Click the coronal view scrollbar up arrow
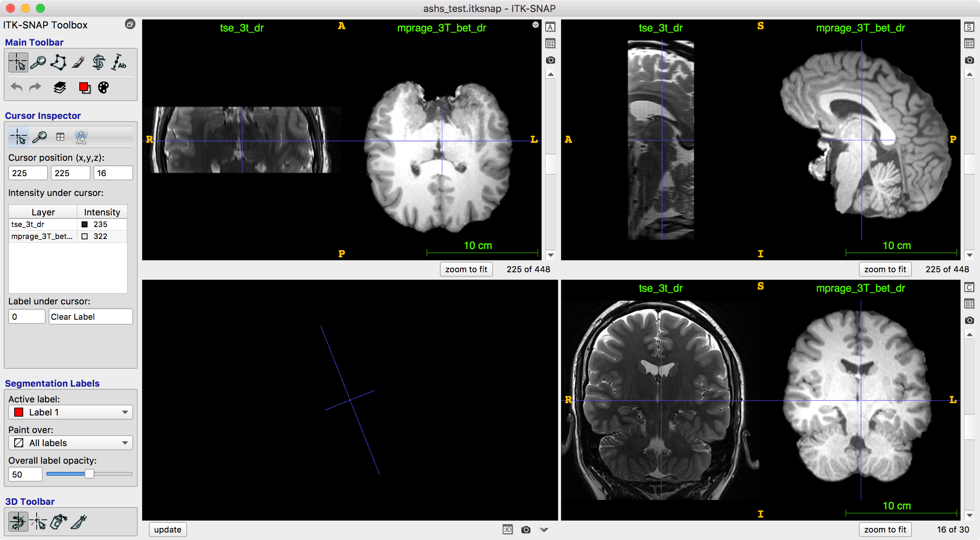Viewport: 980px width, 540px height. coord(970,335)
